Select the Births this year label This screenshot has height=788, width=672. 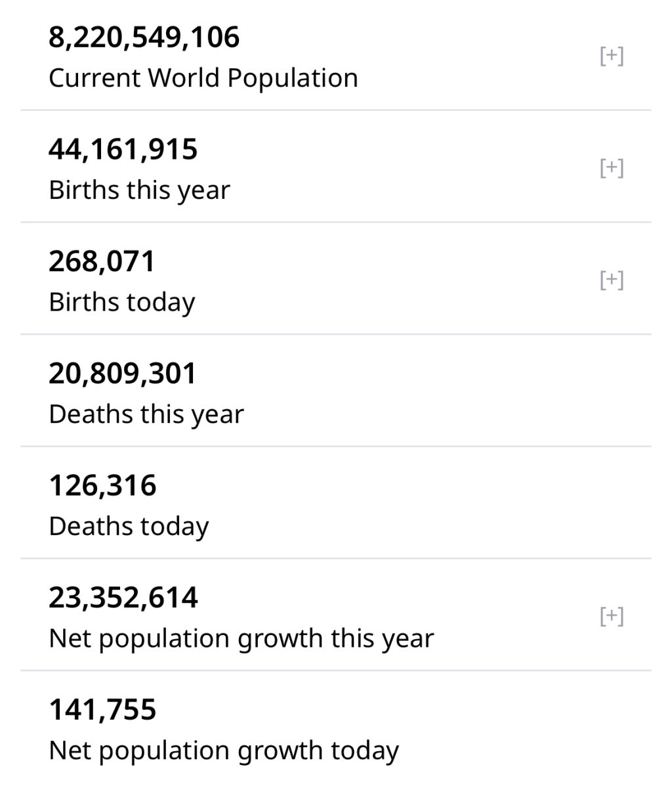139,190
